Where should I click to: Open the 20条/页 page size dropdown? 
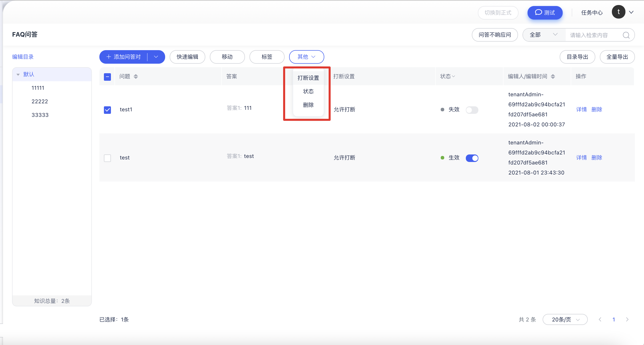pyautogui.click(x=565, y=319)
